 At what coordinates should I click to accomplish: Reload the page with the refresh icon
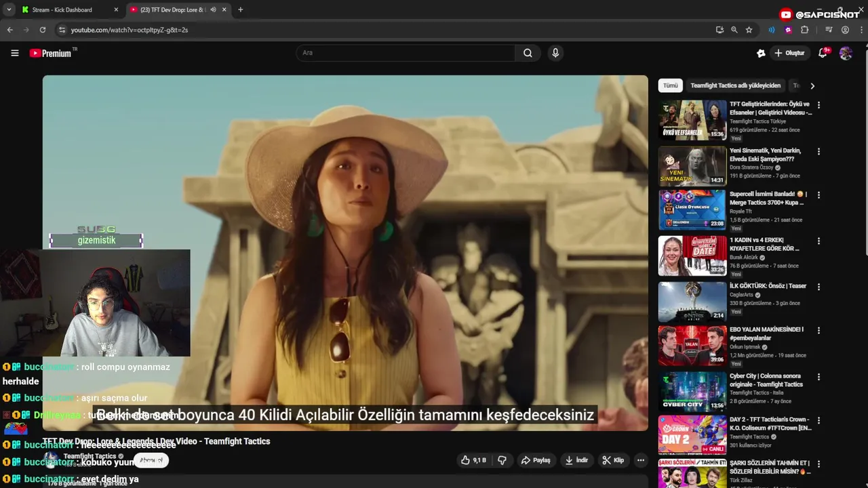[43, 30]
